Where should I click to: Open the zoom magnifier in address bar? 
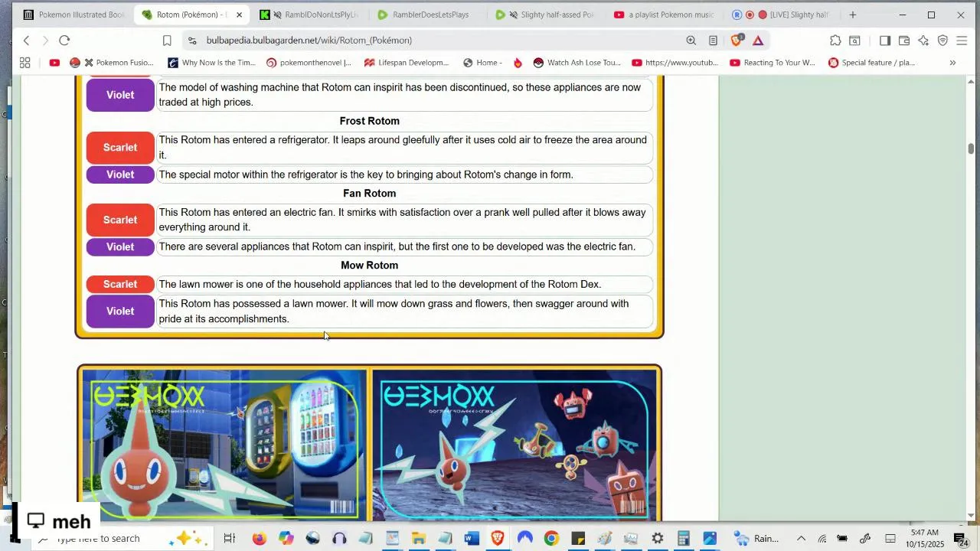(x=691, y=41)
